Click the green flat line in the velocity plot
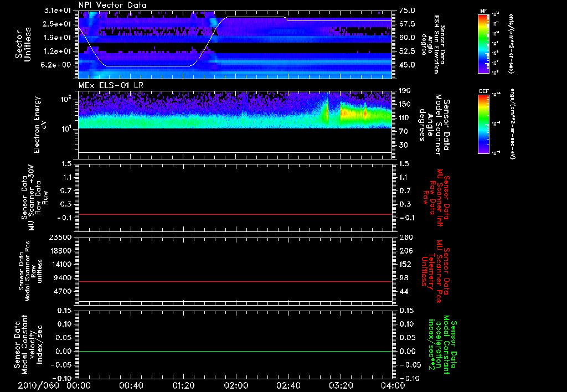The height and width of the screenshot is (392, 567). pyautogui.click(x=235, y=351)
